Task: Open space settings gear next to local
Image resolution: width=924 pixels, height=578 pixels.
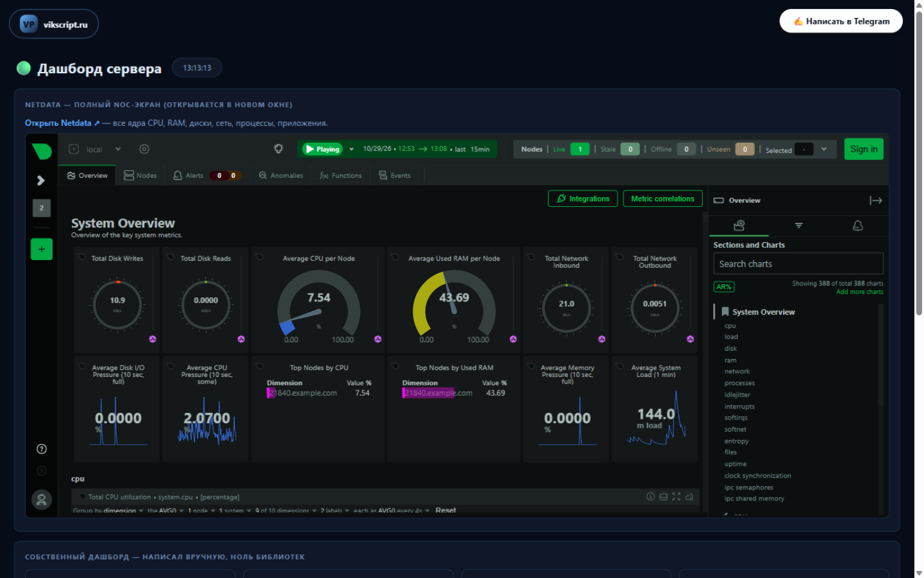Action: coord(144,149)
